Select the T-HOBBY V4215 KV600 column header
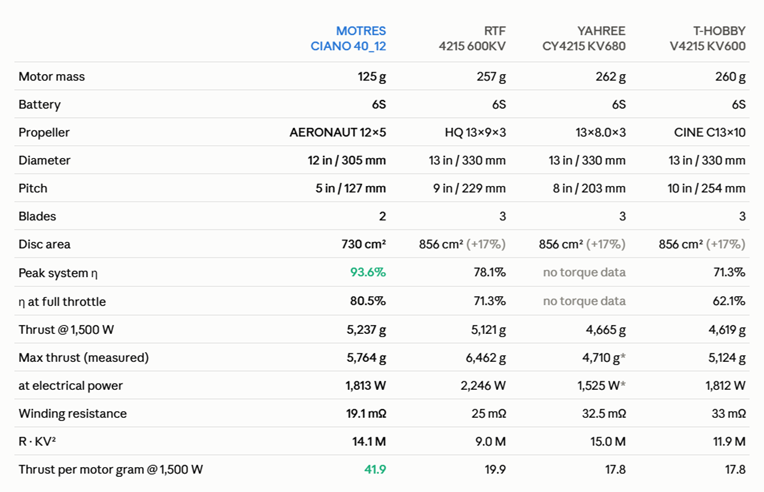Screen dimensions: 764x492 [707, 38]
